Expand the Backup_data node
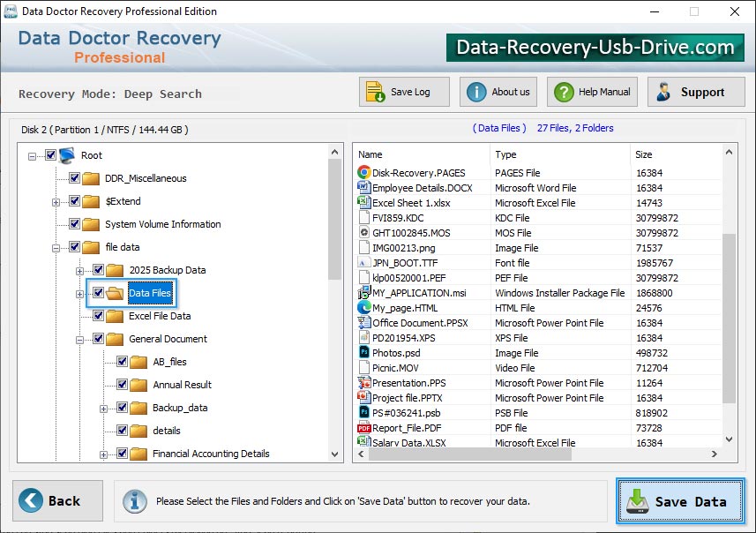This screenshot has width=756, height=533. click(x=104, y=409)
